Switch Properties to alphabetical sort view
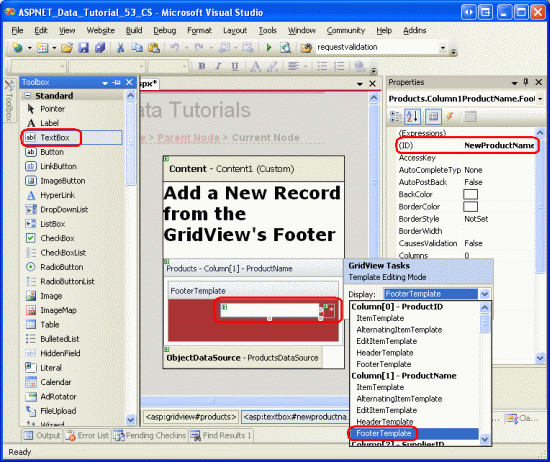 (x=413, y=116)
